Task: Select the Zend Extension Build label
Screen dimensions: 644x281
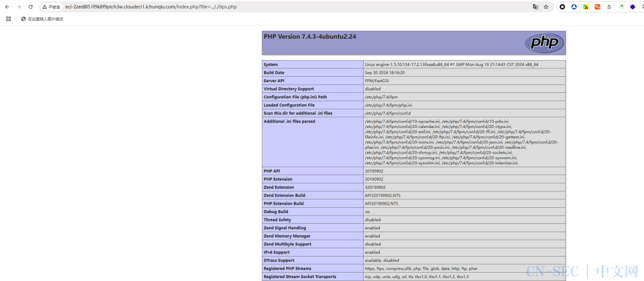Action: (x=284, y=196)
